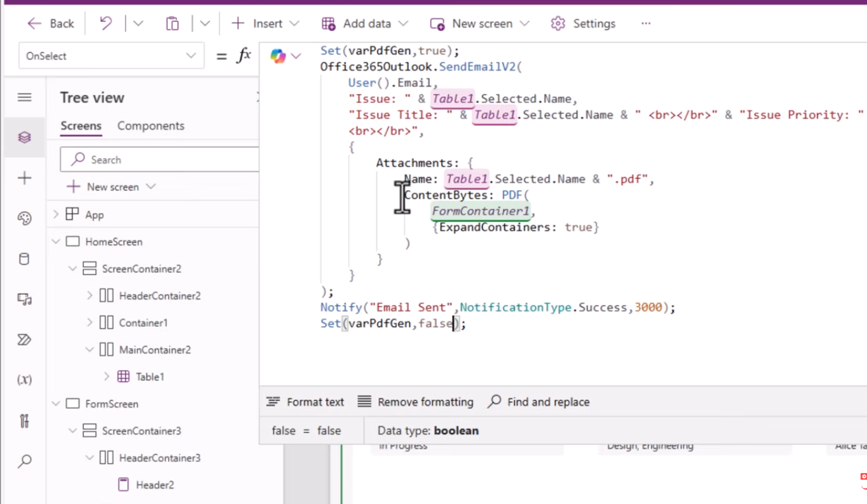Click inside the Tree view search field

pyautogui.click(x=158, y=159)
